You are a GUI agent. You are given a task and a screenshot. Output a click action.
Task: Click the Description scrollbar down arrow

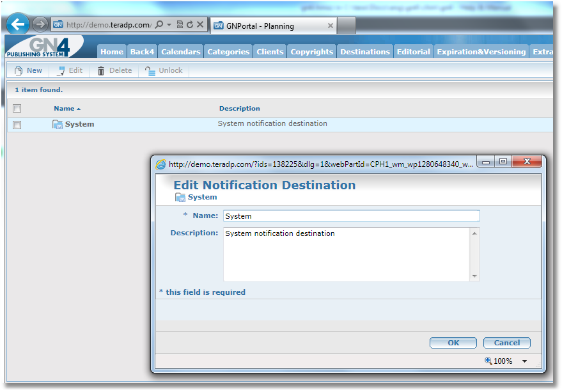[x=474, y=276]
